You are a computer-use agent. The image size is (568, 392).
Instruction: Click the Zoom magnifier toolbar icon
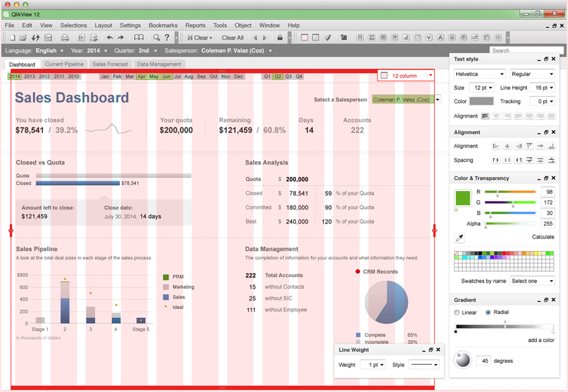(x=156, y=37)
